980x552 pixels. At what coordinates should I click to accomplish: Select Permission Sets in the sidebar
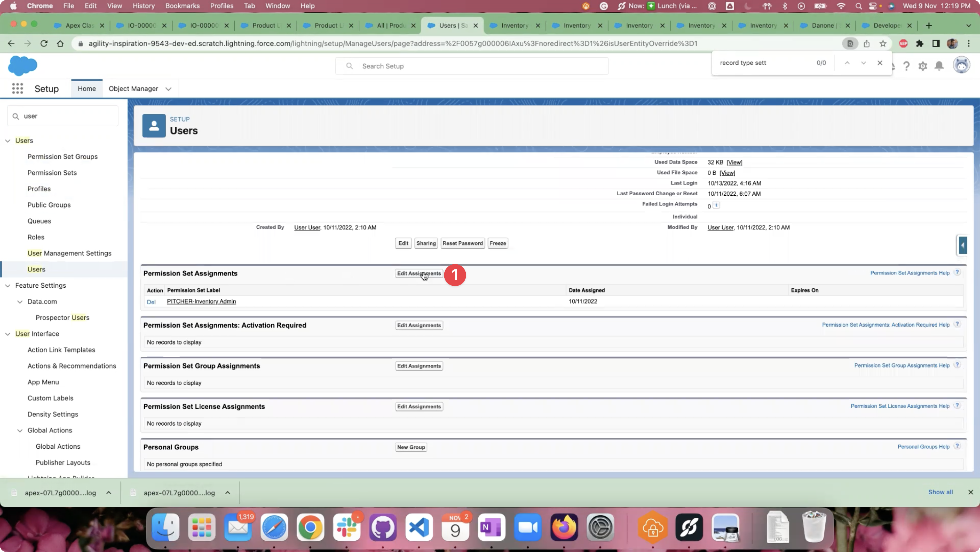(52, 173)
